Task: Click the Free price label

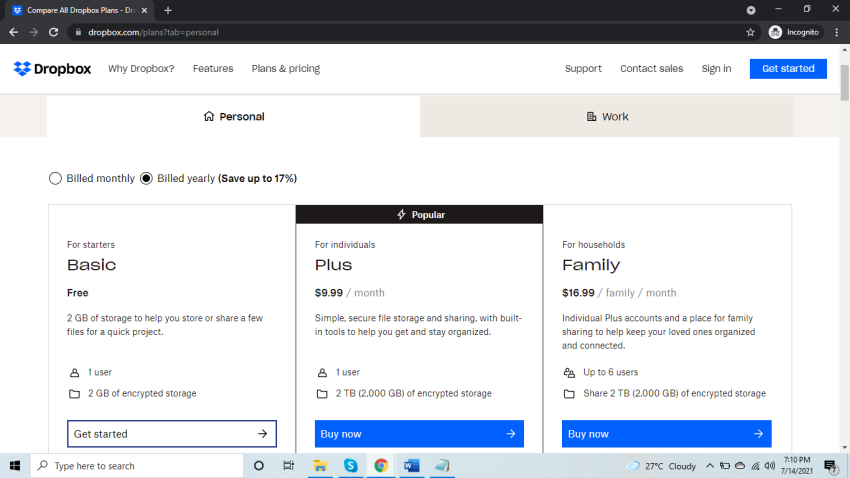Action: pyautogui.click(x=78, y=293)
